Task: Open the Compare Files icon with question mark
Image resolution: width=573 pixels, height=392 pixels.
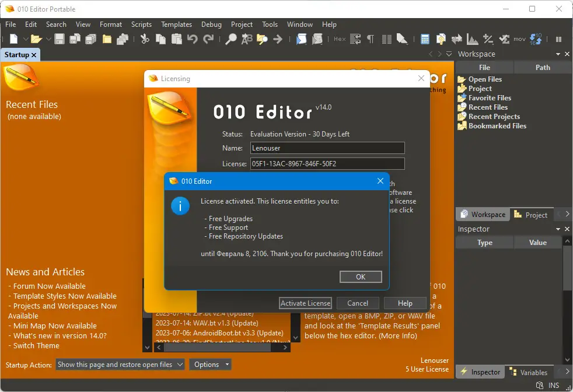Action: coord(441,38)
